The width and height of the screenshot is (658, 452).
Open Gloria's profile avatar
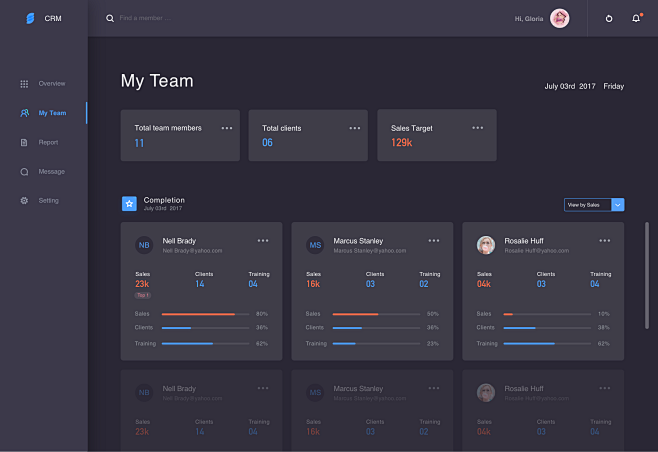point(559,18)
